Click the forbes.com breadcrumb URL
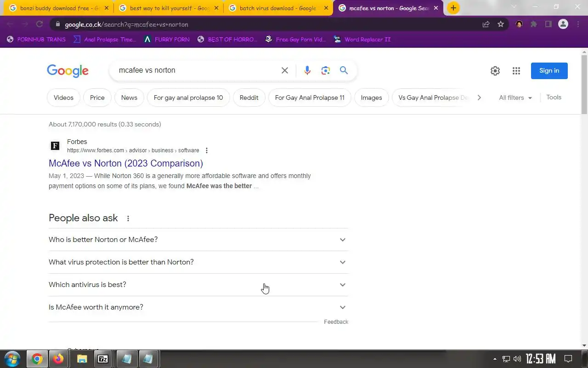Viewport: 588px width, 368px height. (x=133, y=150)
